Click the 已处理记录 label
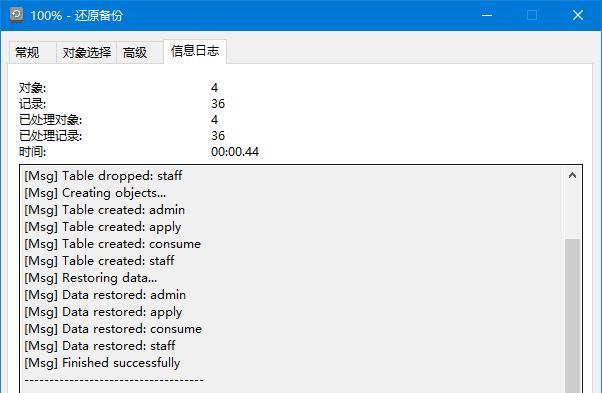This screenshot has height=393, width=602. [x=50, y=135]
